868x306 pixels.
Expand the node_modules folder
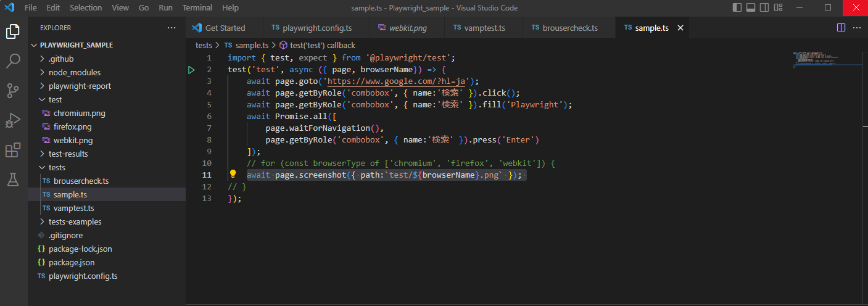pyautogui.click(x=74, y=72)
